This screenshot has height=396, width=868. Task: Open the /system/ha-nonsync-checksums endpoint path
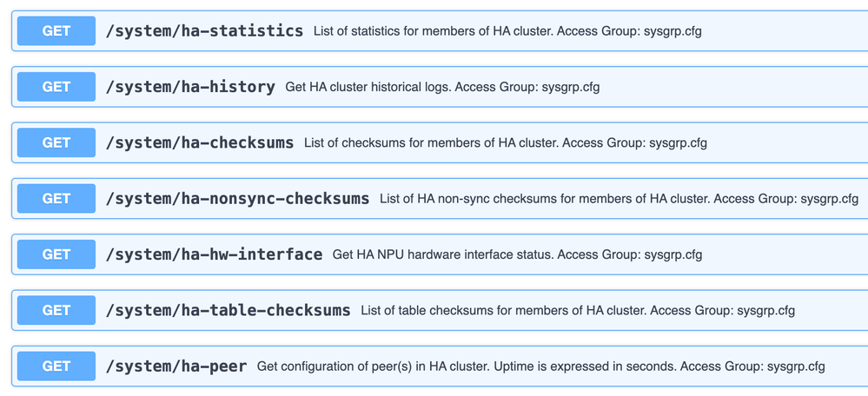click(x=237, y=199)
